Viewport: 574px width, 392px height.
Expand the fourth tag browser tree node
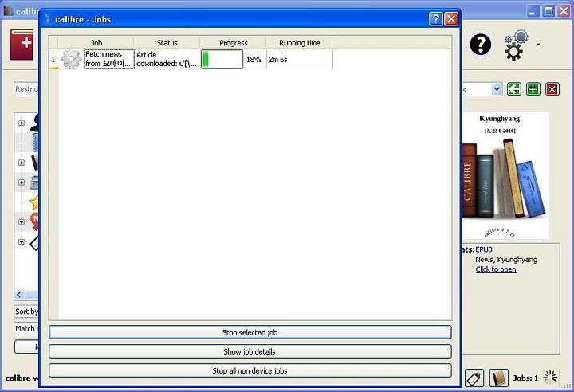tap(22, 182)
